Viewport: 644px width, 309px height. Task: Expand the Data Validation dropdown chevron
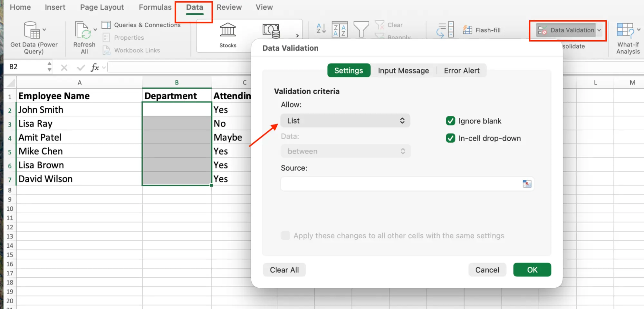tap(600, 30)
